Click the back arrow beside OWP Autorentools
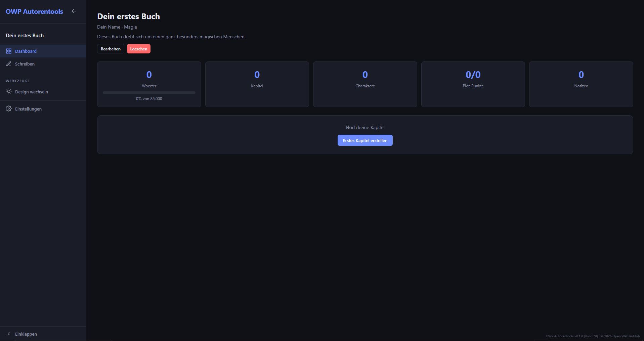Screen dimensions: 644x341 pyautogui.click(x=74, y=11)
